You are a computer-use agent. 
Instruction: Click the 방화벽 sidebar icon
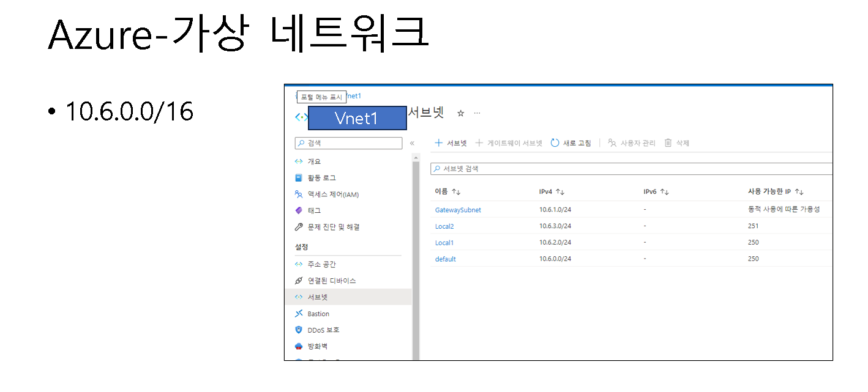click(x=299, y=346)
